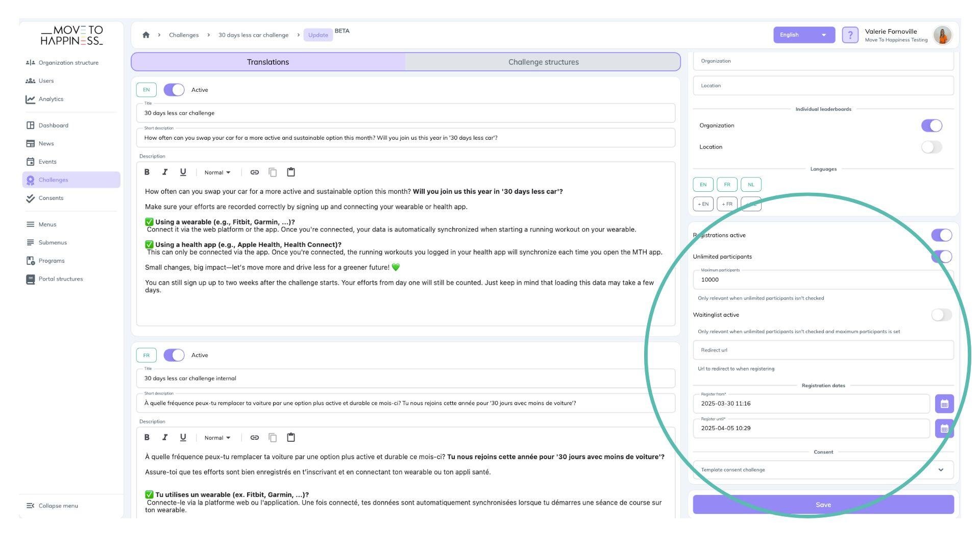Click the Redirect url field
Screen dimensions: 980x551
(x=823, y=350)
